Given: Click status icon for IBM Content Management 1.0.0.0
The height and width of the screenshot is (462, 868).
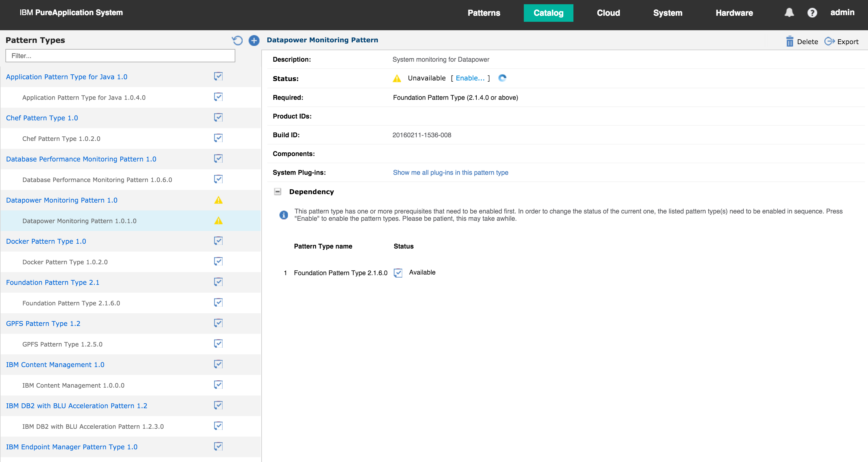Looking at the screenshot, I should tap(218, 385).
